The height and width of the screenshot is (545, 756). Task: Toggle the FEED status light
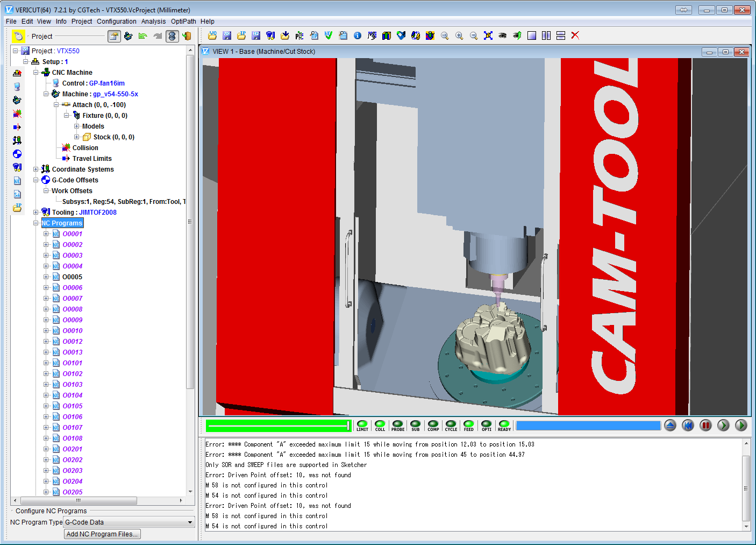point(469,426)
